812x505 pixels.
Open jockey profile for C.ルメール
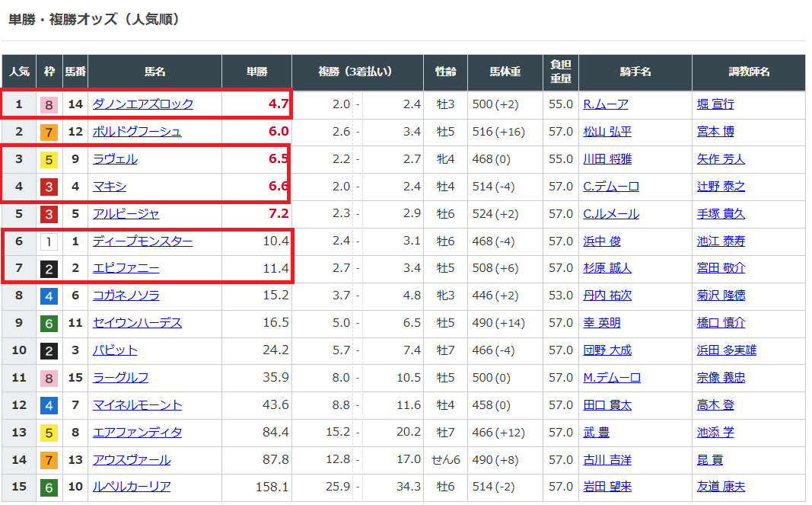click(610, 214)
